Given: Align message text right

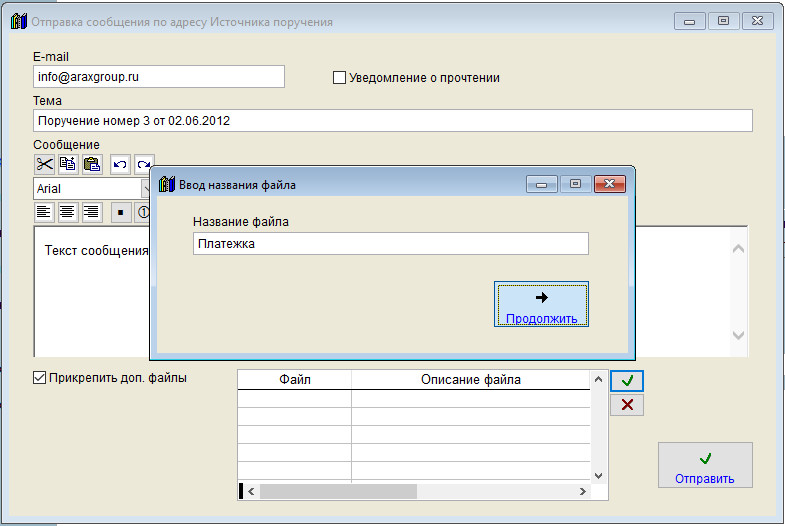Looking at the screenshot, I should coord(92,212).
